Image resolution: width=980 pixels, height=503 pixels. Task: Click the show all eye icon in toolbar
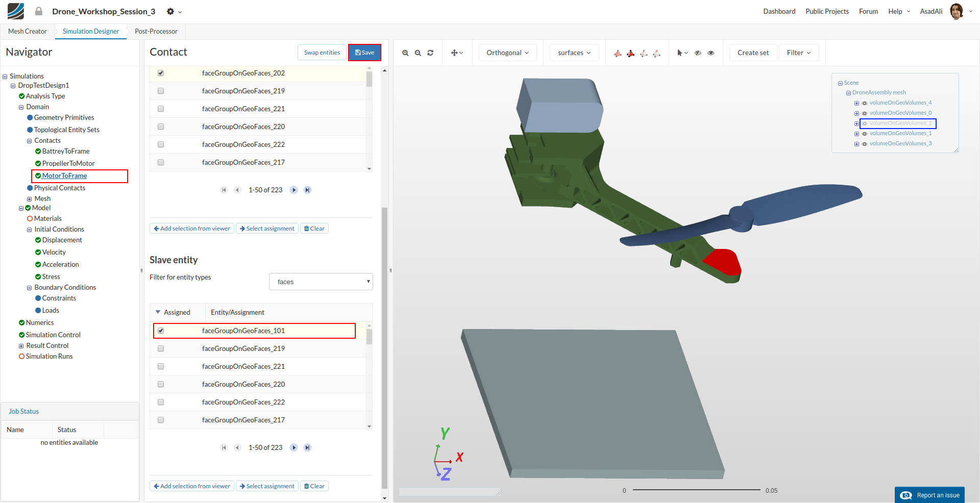point(711,53)
